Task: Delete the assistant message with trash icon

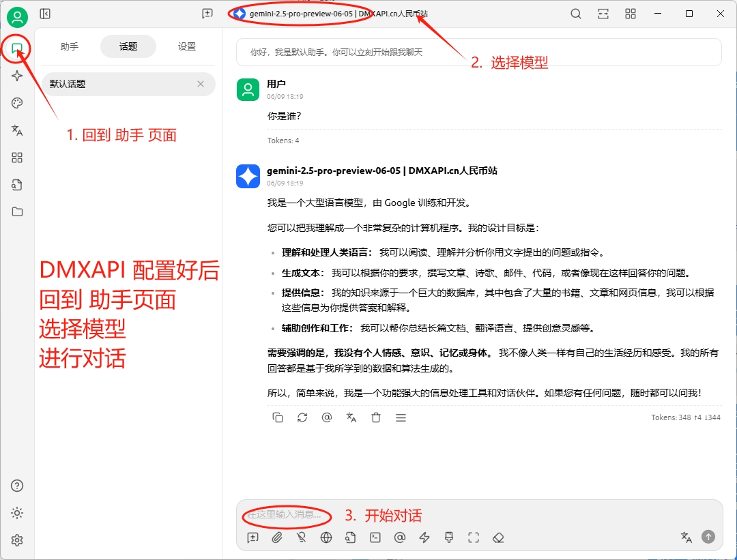Action: pos(376,417)
